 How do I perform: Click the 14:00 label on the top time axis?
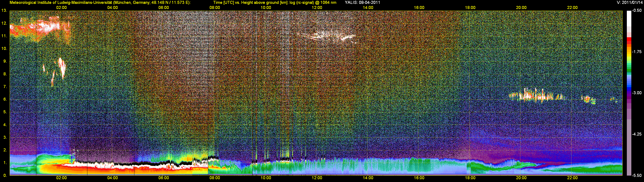tap(368, 8)
